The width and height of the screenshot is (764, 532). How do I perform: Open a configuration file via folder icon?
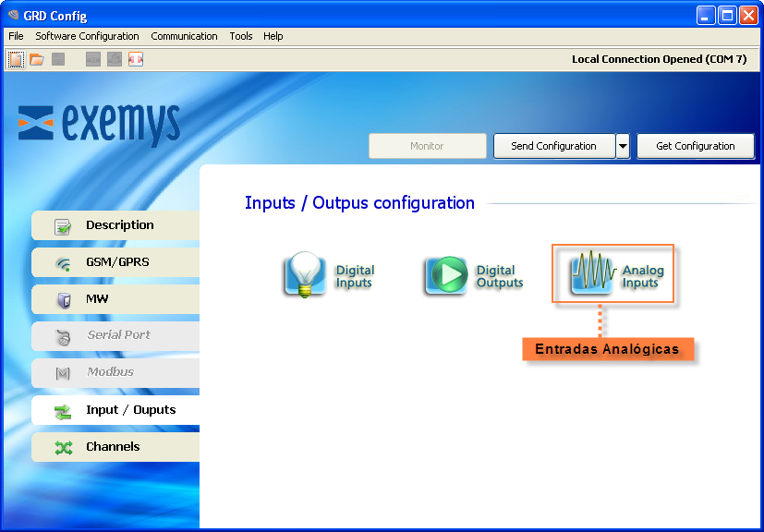(37, 59)
